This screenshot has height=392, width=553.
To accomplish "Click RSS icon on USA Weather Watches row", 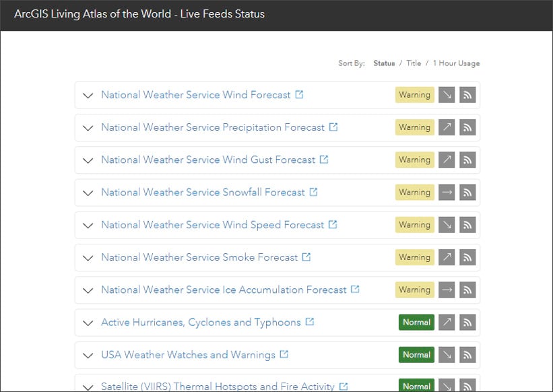I will pyautogui.click(x=467, y=355).
